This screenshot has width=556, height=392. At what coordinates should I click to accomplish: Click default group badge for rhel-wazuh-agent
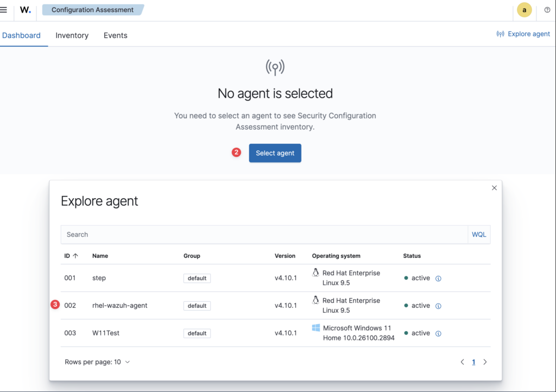click(197, 306)
